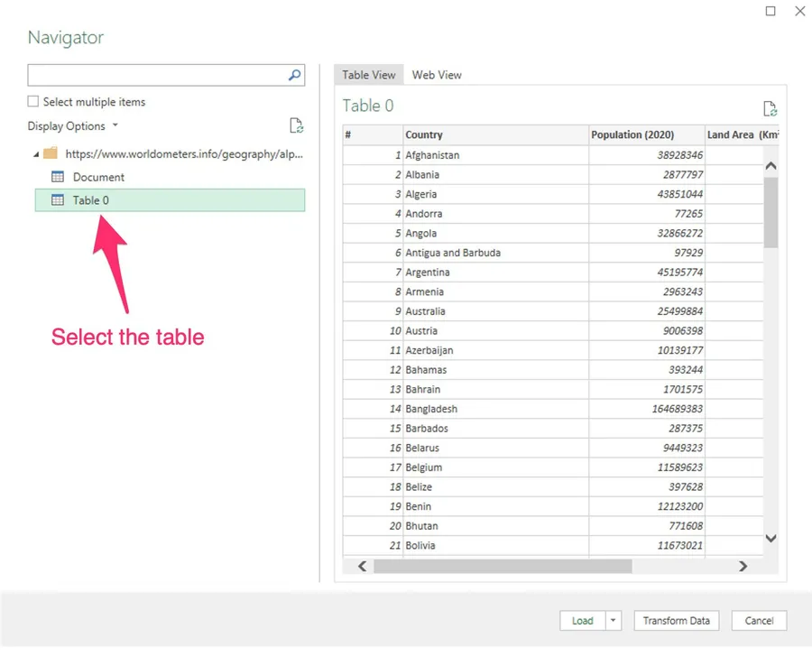Open the Display Options dropdown
The width and height of the screenshot is (812, 666).
72,126
